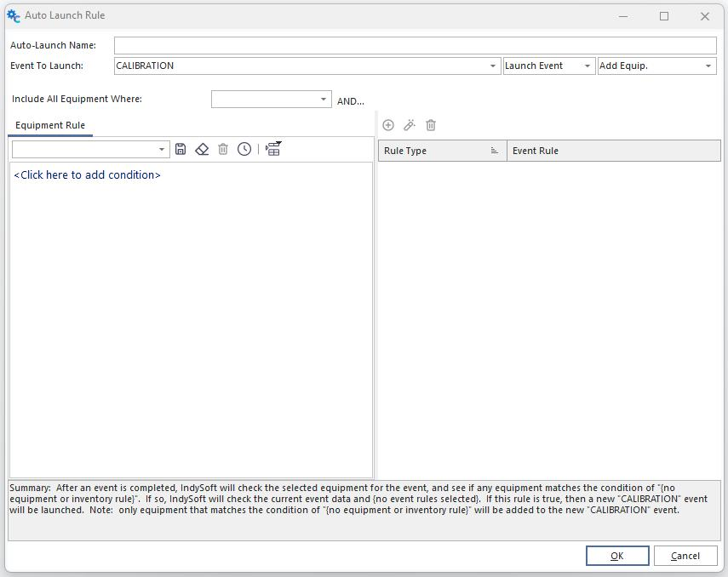728x577 pixels.
Task: Click 'Click here to add condition' link
Action: coord(88,175)
